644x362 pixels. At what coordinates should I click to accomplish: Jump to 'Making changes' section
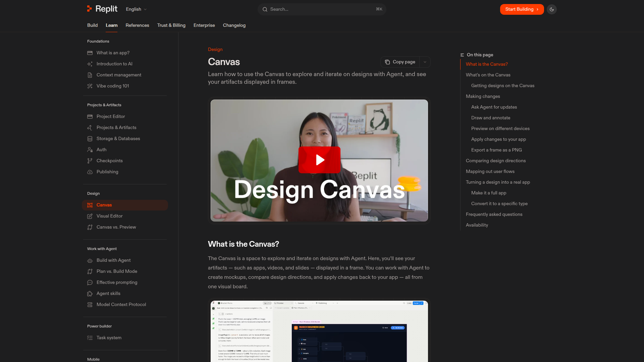point(483,97)
